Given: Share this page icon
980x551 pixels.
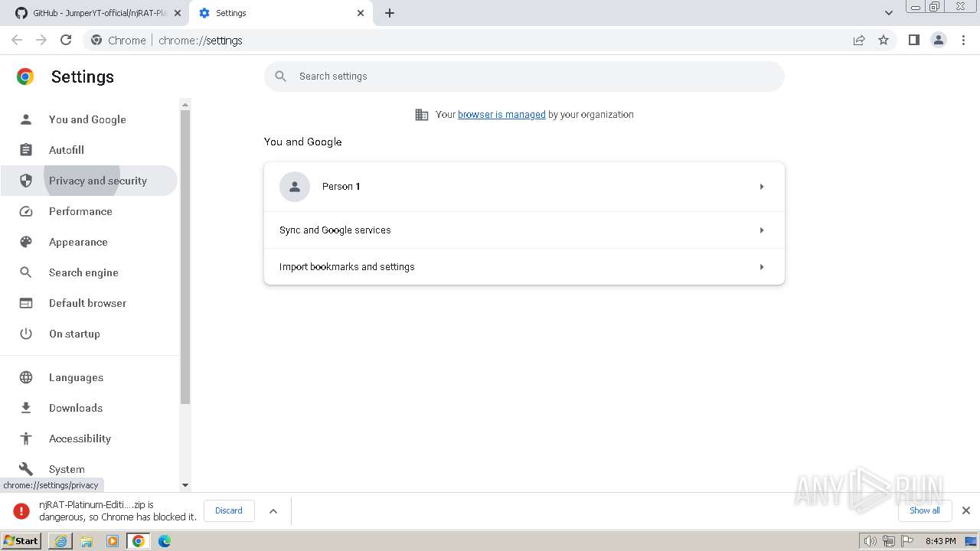Looking at the screenshot, I should click(859, 41).
